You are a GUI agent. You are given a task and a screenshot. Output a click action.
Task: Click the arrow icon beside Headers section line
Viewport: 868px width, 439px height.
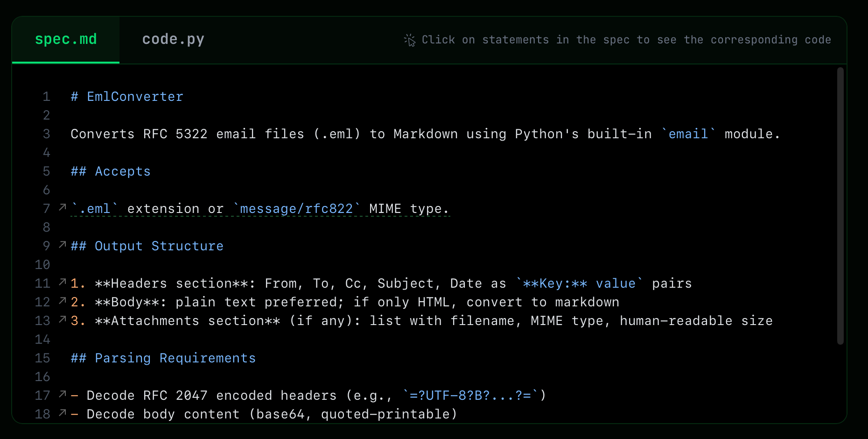(63, 282)
